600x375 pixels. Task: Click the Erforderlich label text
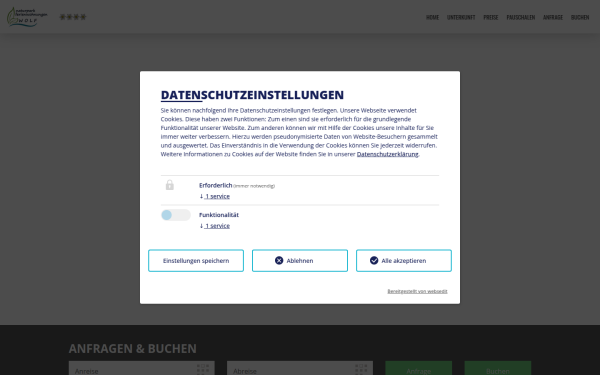[215, 185]
